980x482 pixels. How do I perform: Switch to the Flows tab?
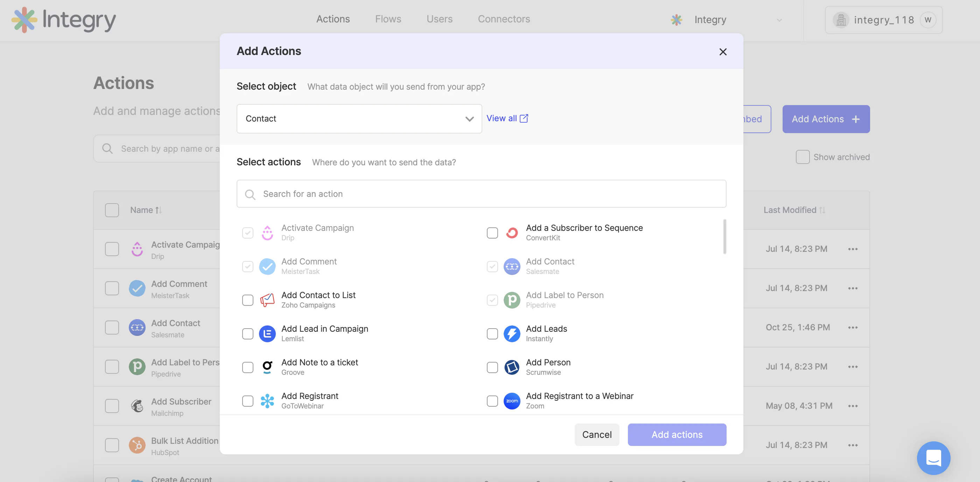(x=388, y=19)
